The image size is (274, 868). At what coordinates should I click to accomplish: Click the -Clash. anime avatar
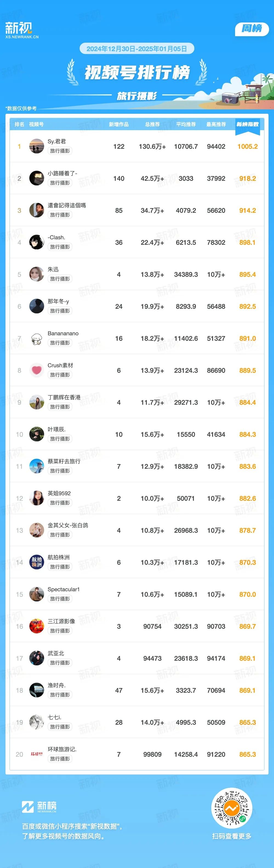(36, 242)
